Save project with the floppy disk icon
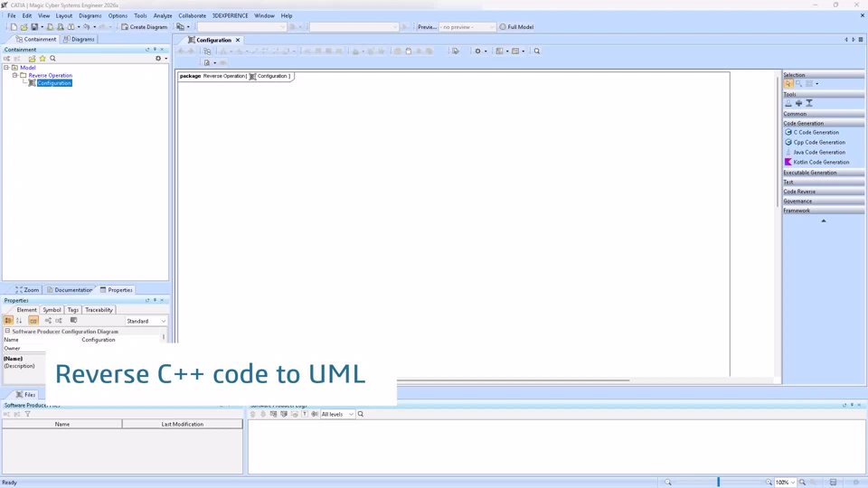Screen dimensions: 868x488 (34, 26)
